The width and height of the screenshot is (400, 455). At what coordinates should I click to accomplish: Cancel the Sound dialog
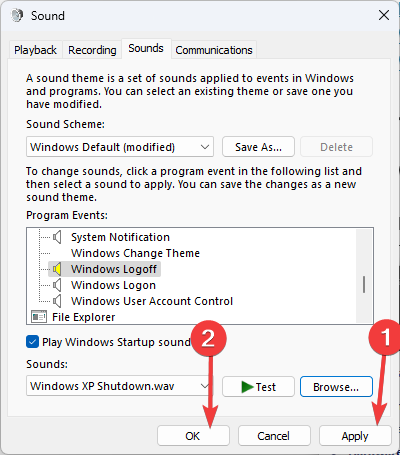[274, 436]
